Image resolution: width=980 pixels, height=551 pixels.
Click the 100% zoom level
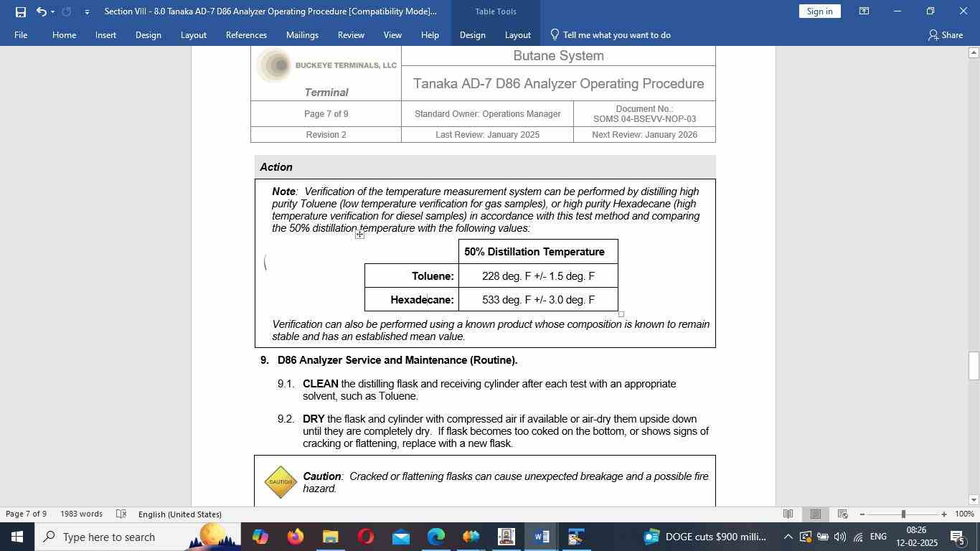pyautogui.click(x=964, y=514)
